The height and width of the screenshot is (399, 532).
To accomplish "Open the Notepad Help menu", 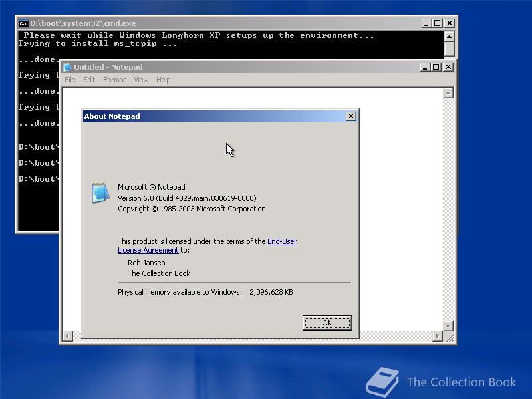I will click(163, 80).
